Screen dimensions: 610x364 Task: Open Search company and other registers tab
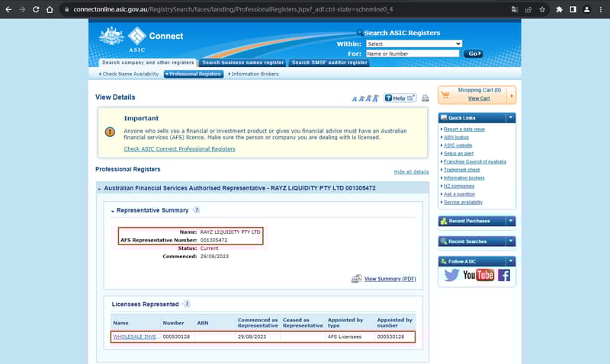click(x=148, y=62)
